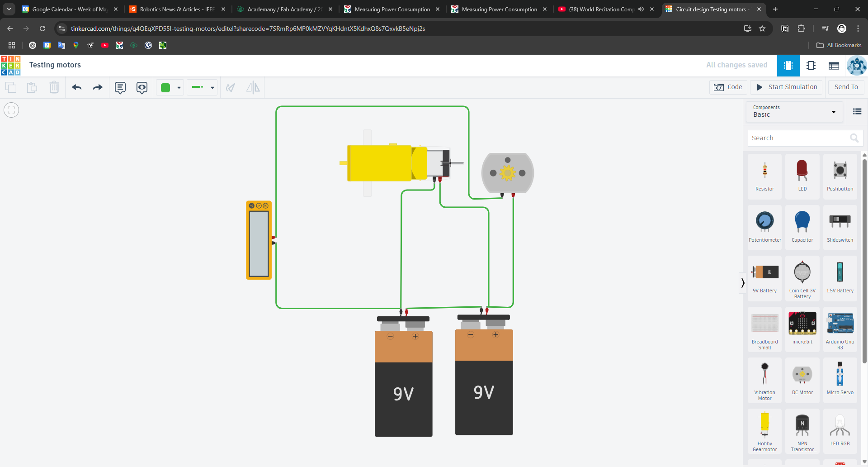Undo the last action

coord(77,87)
